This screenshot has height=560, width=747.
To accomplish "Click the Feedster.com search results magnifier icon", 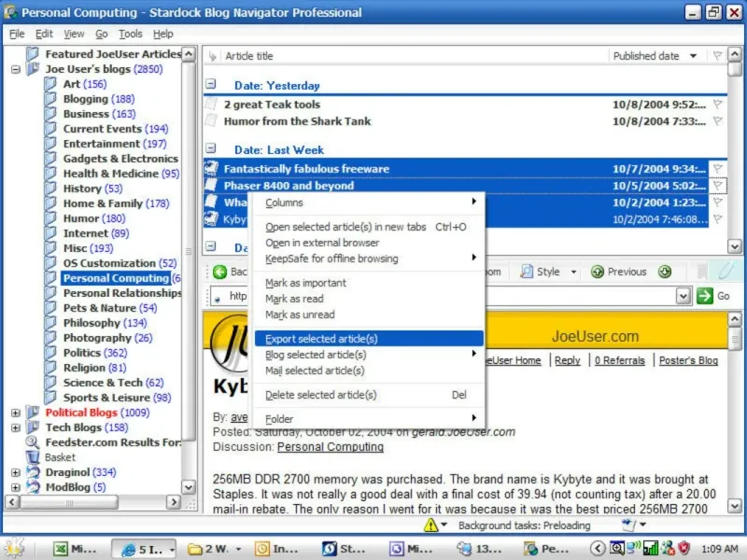I will point(33,441).
